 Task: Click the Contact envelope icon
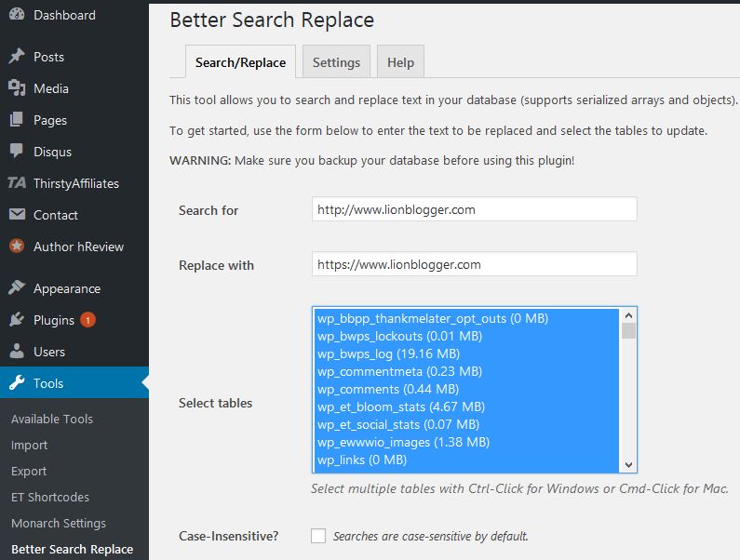[17, 215]
